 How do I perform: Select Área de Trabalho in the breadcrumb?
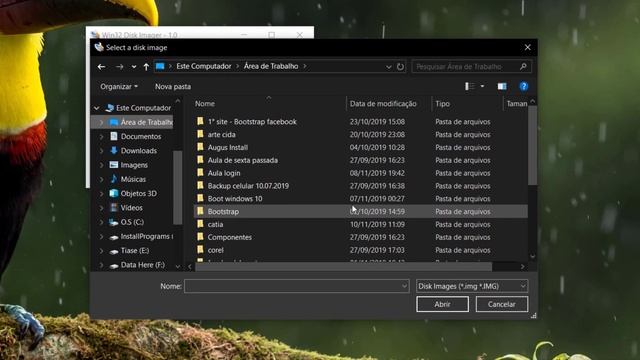pyautogui.click(x=271, y=66)
